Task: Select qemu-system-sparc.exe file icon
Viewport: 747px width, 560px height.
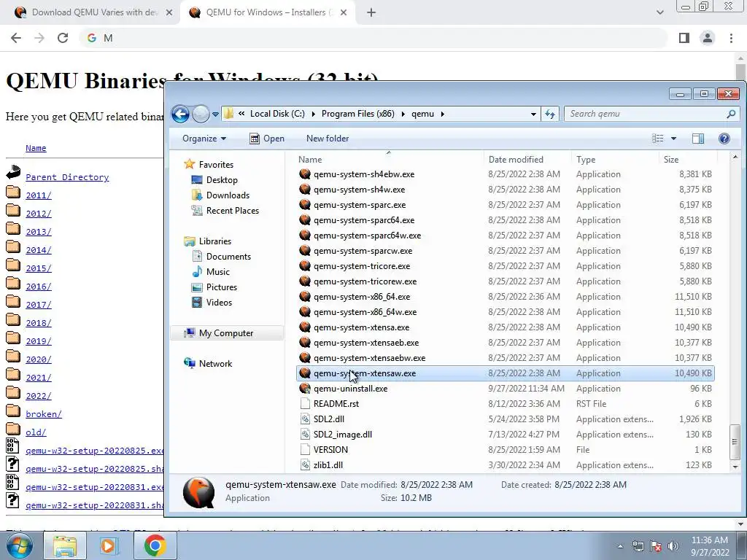Action: tap(305, 205)
